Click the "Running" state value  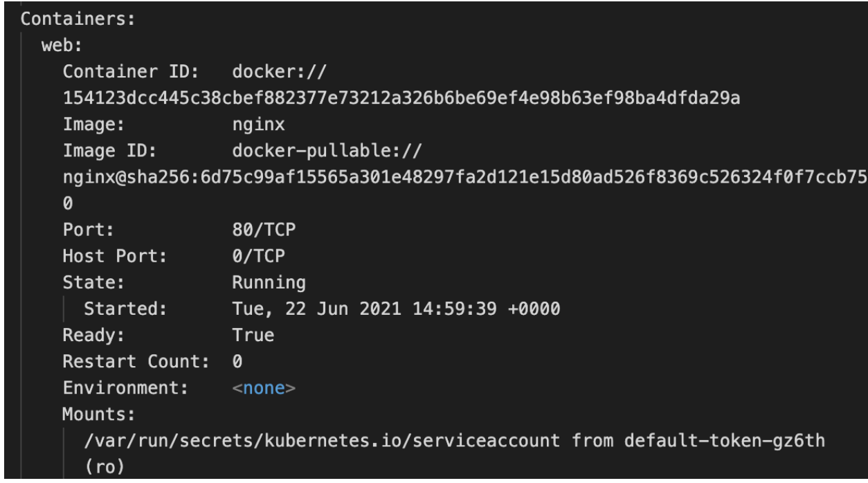[x=269, y=282]
